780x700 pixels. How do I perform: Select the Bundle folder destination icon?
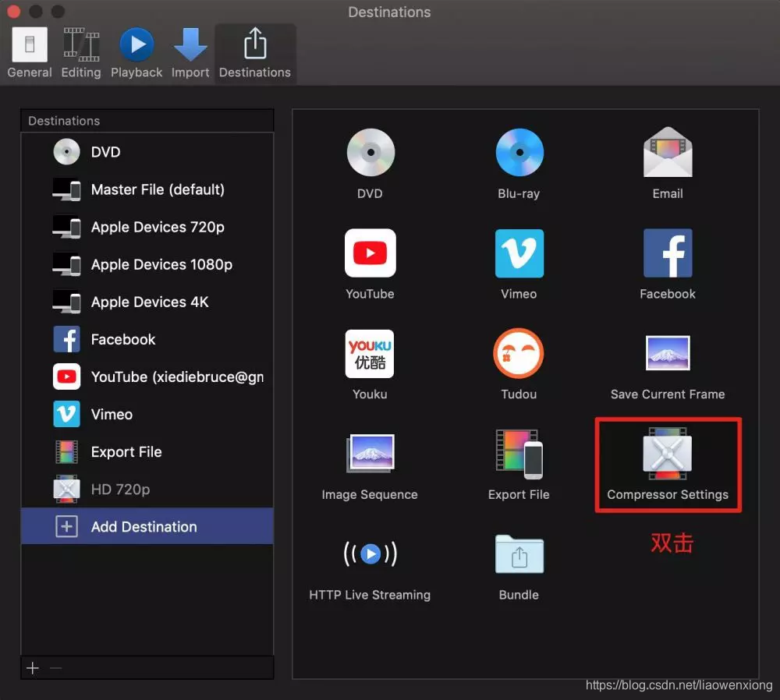tap(519, 554)
